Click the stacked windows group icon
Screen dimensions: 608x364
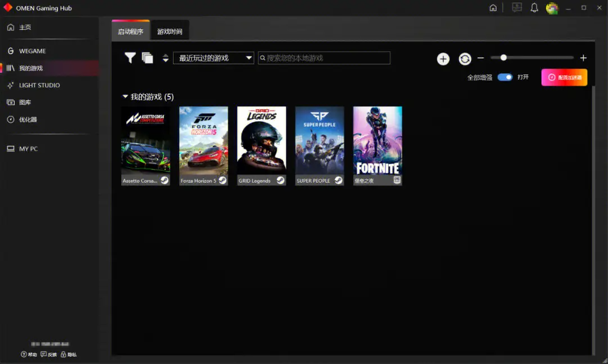[x=148, y=58]
